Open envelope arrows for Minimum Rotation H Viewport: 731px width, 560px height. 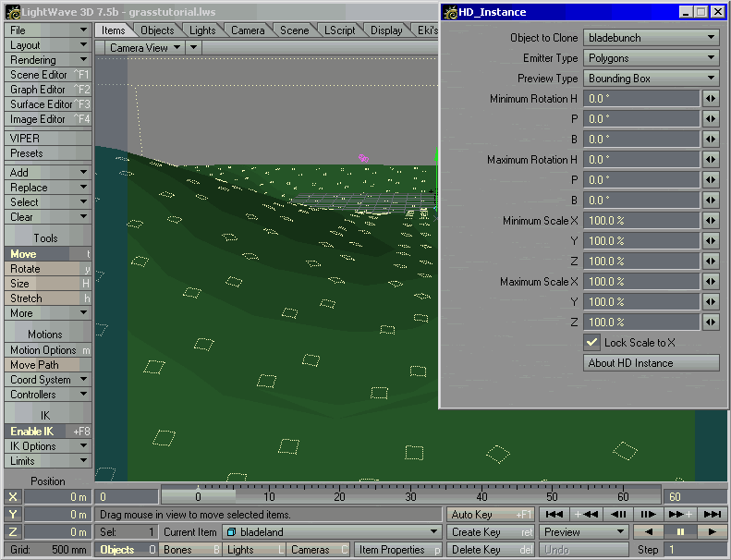point(711,98)
